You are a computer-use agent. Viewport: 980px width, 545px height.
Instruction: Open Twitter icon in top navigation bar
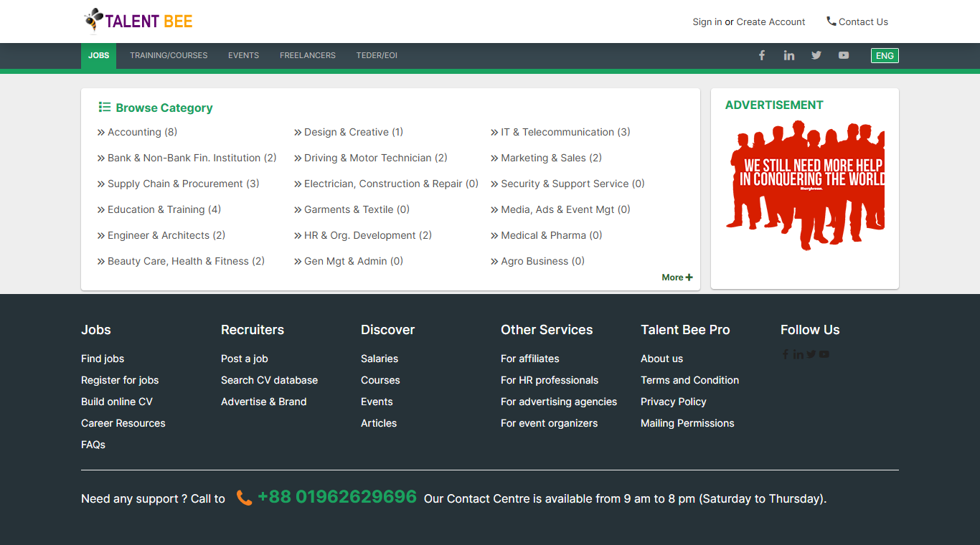pyautogui.click(x=816, y=55)
